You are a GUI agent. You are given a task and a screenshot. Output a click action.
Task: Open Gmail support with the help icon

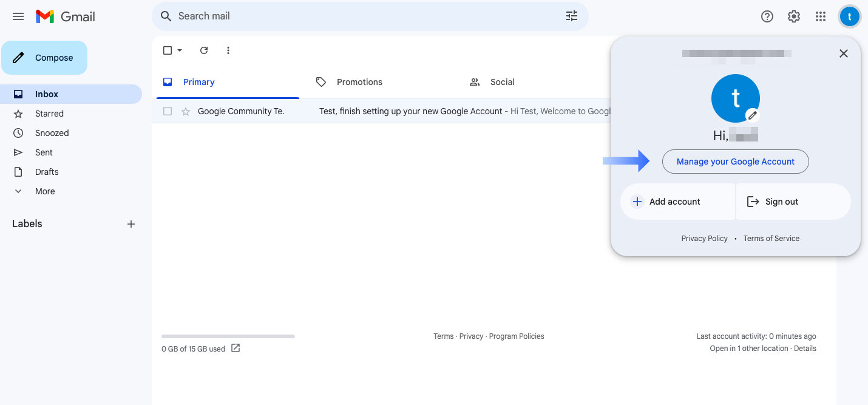click(x=767, y=16)
